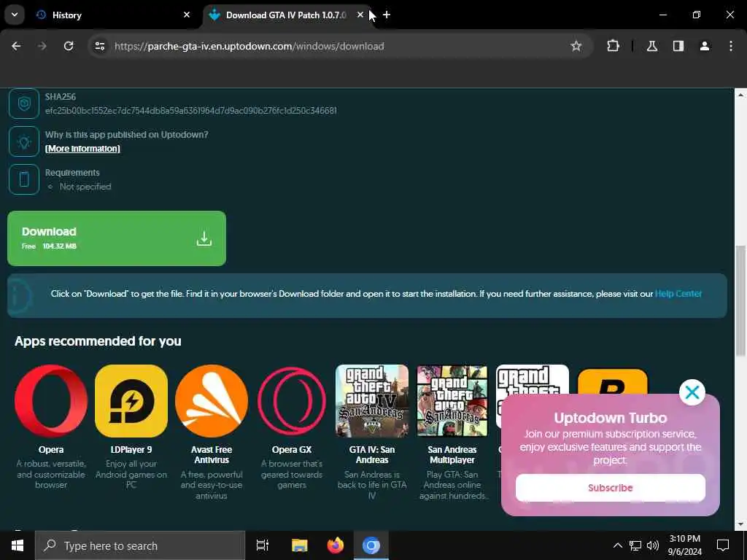Select the Chromium taskbar icon
The image size is (747, 560).
pos(371,545)
